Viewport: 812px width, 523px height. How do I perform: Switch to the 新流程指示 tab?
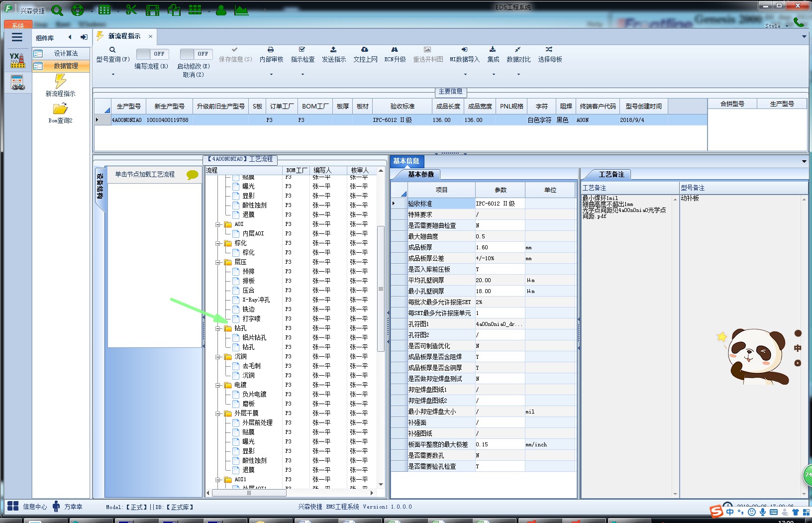click(124, 36)
